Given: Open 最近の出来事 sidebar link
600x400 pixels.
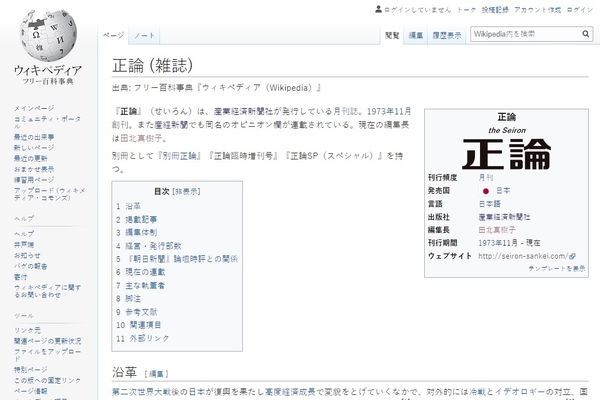Looking at the screenshot, I should (x=34, y=137).
